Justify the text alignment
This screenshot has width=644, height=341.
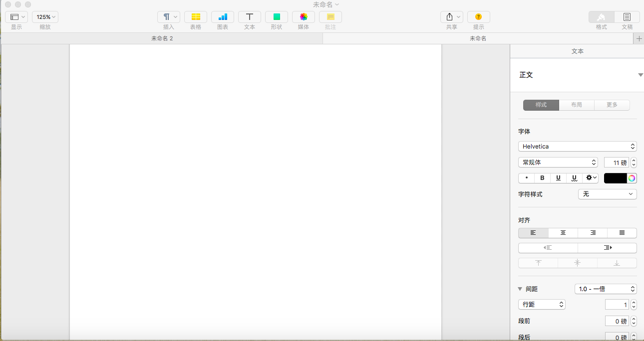pos(622,233)
